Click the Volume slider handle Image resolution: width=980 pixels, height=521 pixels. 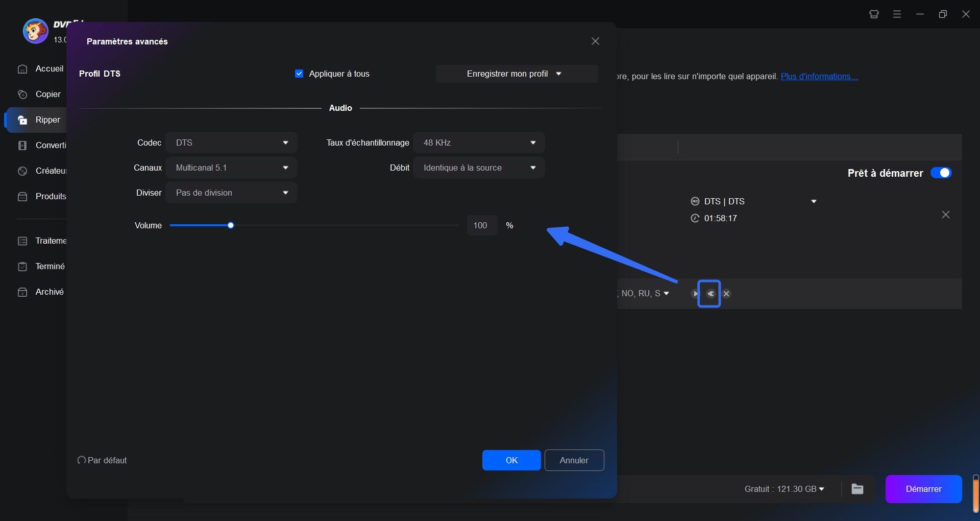point(231,225)
